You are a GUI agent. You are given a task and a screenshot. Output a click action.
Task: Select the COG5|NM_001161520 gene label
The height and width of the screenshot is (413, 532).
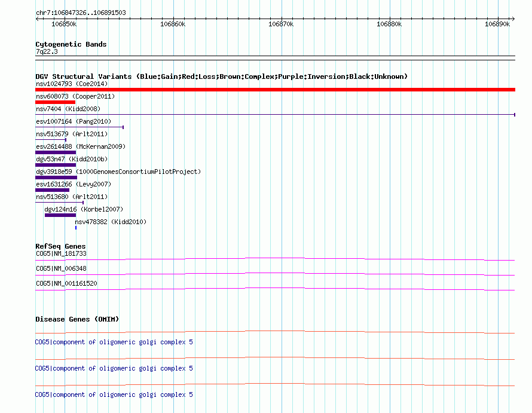coord(66,284)
